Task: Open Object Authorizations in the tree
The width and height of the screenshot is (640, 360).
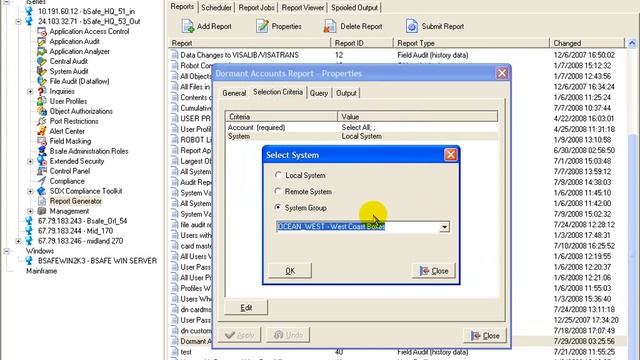Action: point(81,111)
